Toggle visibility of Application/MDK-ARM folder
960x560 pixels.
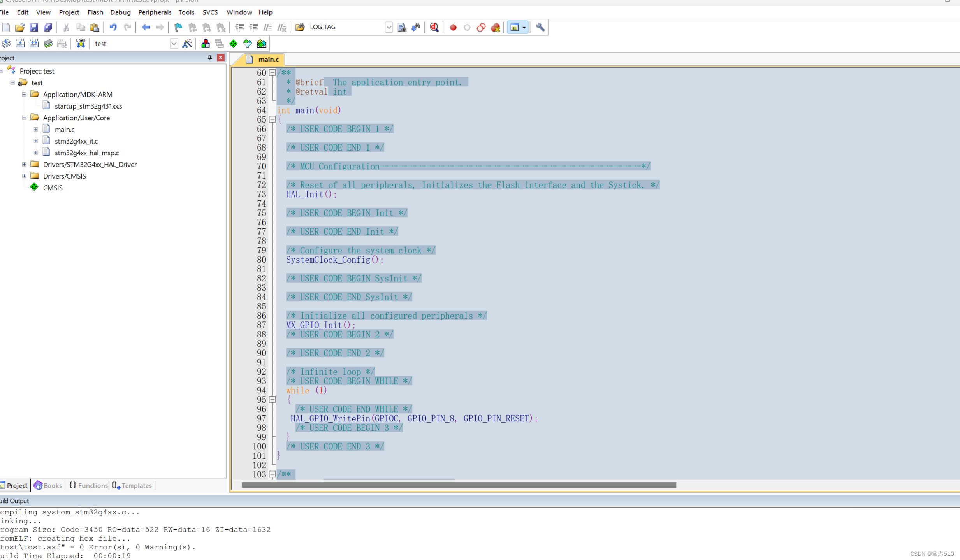(24, 94)
